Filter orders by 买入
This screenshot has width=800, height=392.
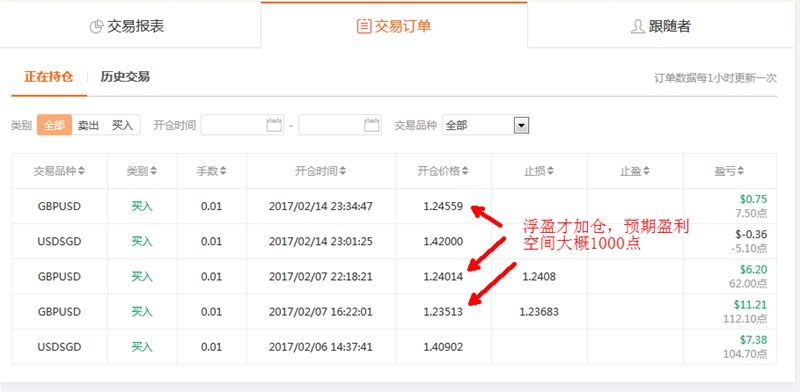pos(122,125)
